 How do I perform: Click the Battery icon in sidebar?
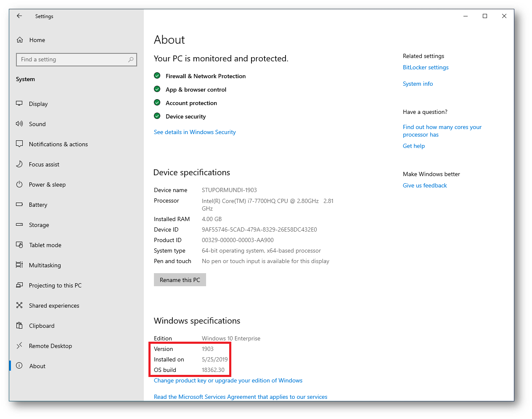[x=19, y=204]
